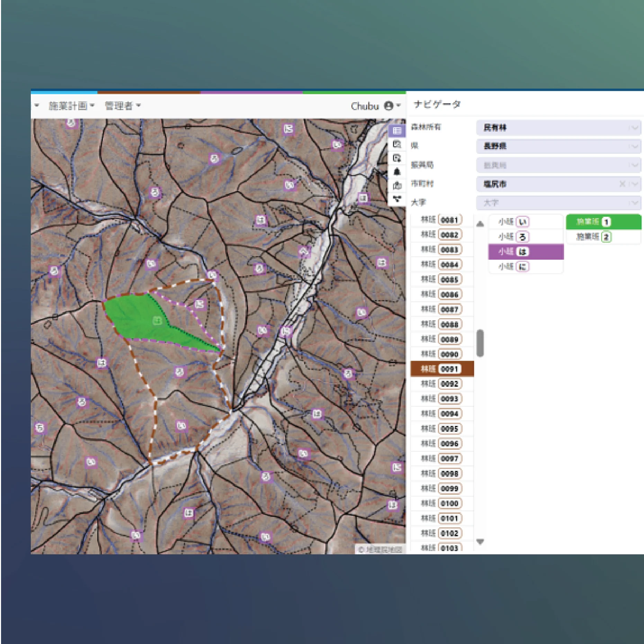Open the layers list tool on the map
This screenshot has height=644, width=644.
click(x=396, y=131)
